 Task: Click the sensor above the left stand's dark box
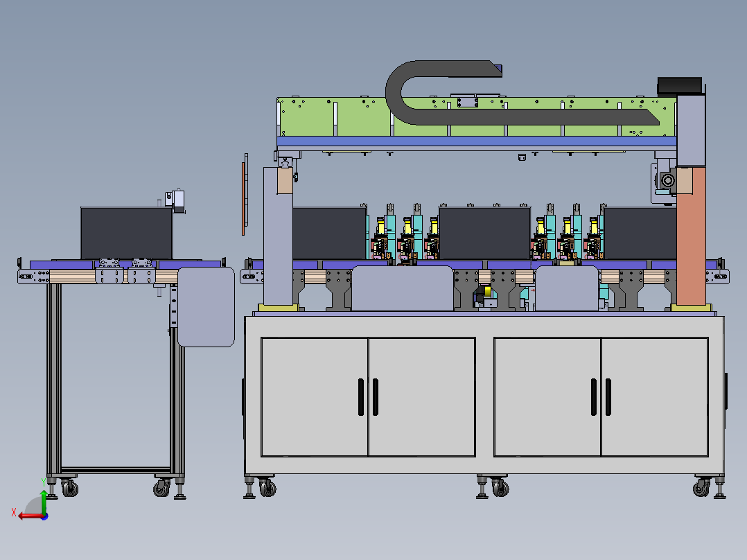(175, 201)
